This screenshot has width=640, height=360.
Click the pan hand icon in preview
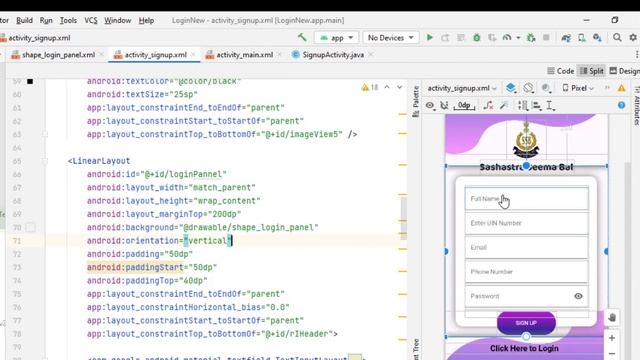pos(612,318)
